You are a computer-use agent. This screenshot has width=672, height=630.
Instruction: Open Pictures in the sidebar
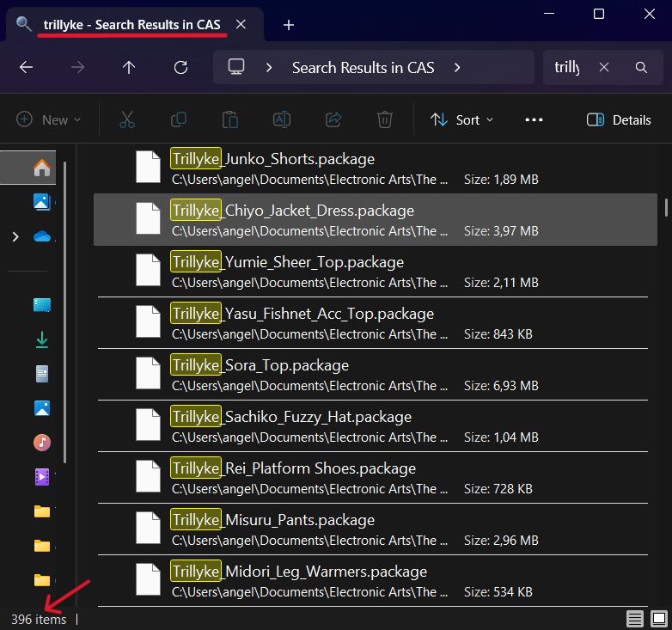41,408
